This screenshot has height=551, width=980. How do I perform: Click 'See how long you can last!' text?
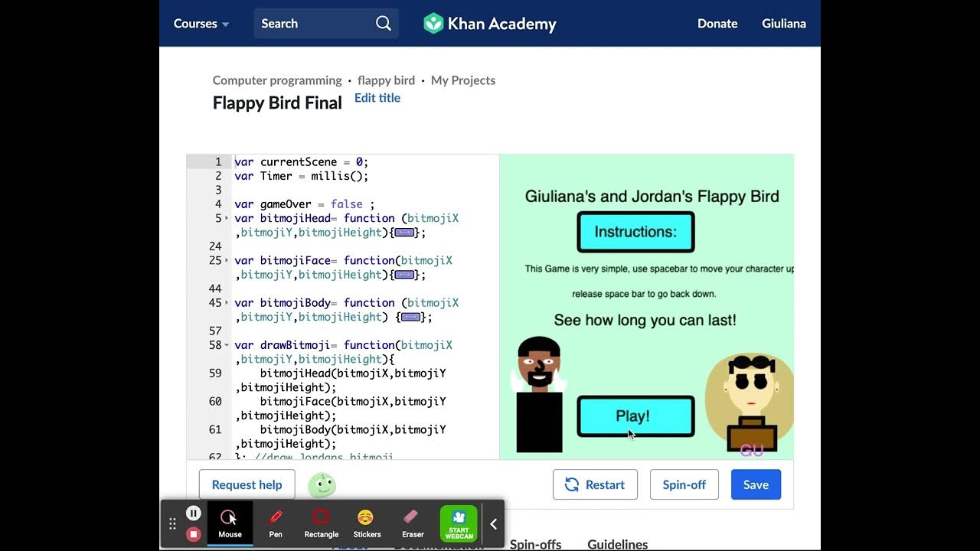coord(645,320)
